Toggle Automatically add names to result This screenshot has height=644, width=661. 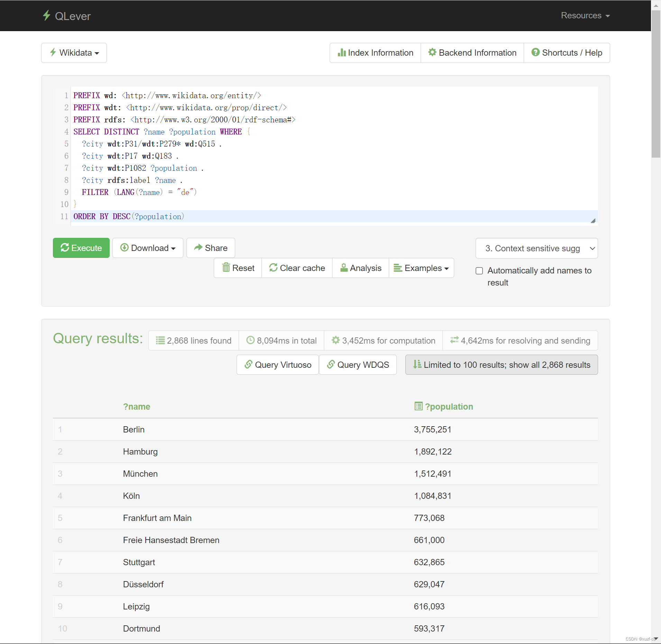pyautogui.click(x=479, y=271)
